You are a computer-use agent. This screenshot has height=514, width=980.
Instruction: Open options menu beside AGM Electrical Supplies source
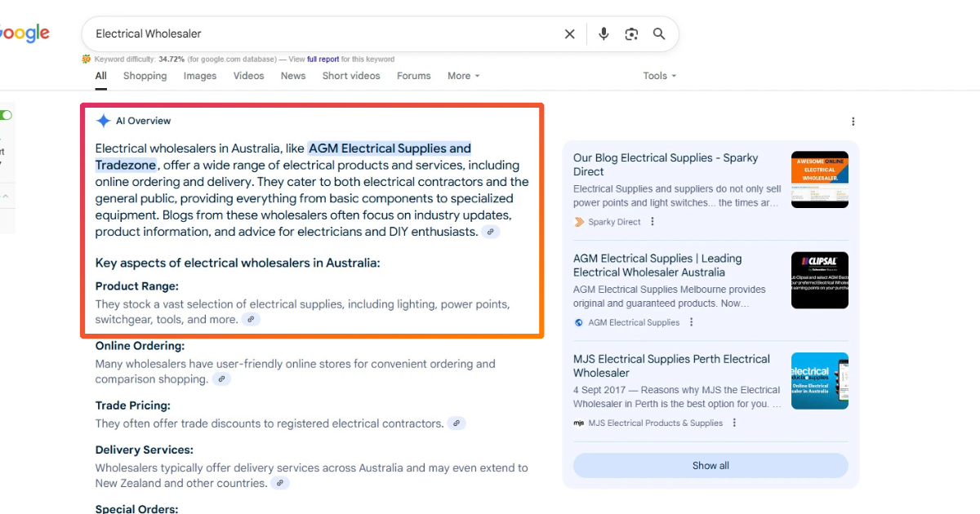coord(691,322)
